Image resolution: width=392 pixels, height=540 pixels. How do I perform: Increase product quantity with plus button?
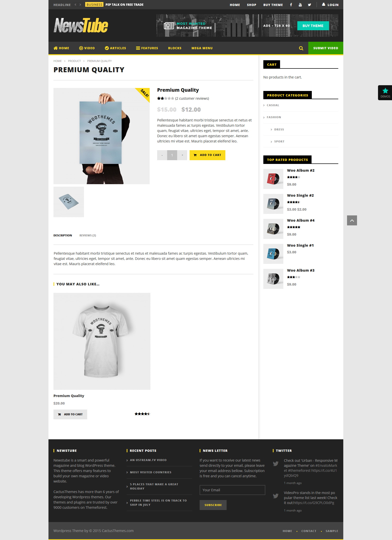pyautogui.click(x=182, y=155)
